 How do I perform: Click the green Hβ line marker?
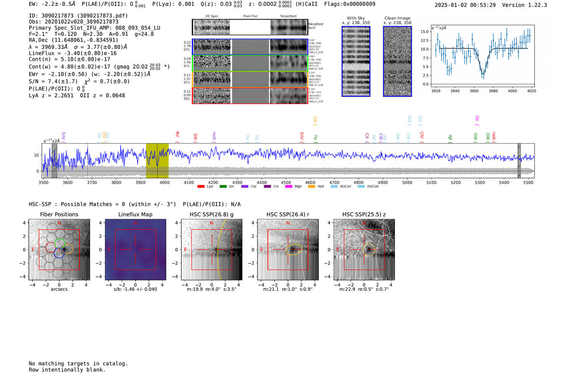[450, 138]
